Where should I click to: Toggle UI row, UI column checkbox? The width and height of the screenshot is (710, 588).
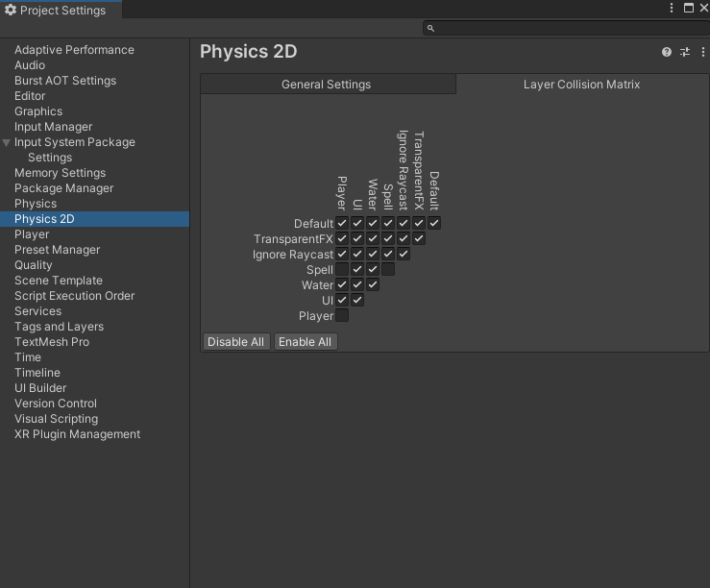[x=357, y=300]
